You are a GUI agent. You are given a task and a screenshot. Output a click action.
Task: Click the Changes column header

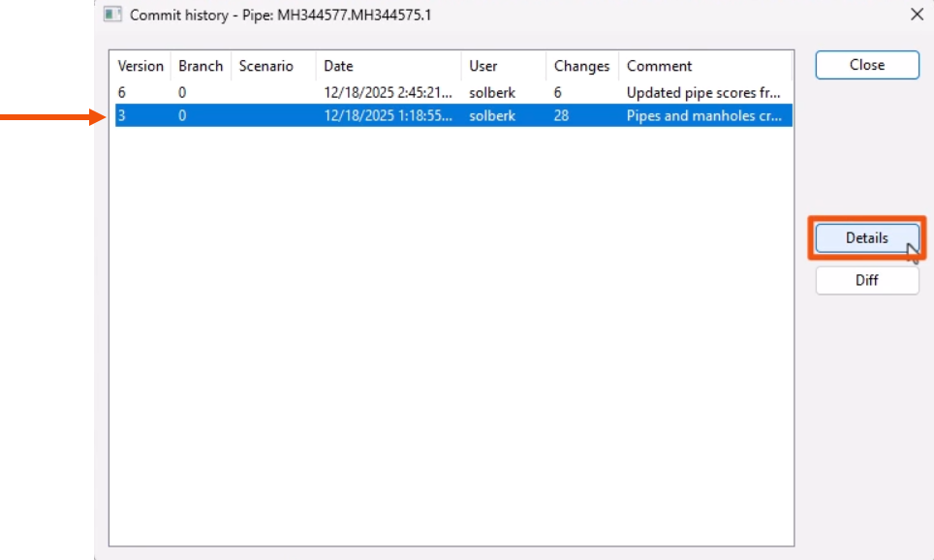coord(580,66)
